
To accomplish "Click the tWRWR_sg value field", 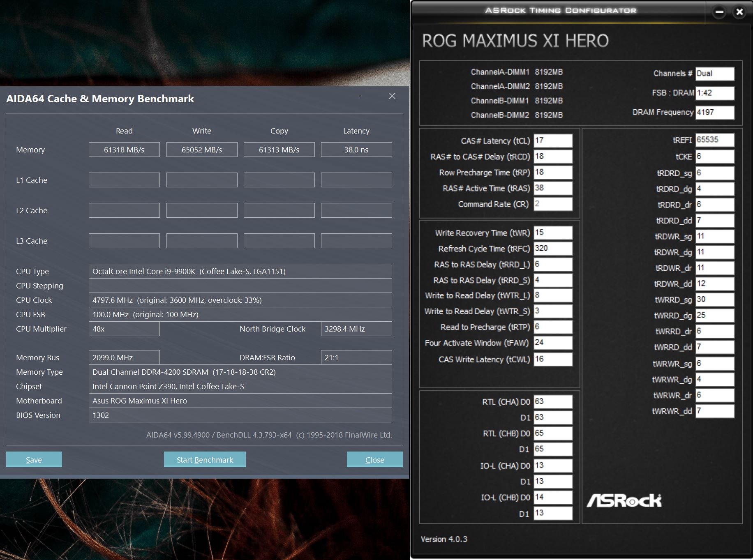I will pos(715,364).
